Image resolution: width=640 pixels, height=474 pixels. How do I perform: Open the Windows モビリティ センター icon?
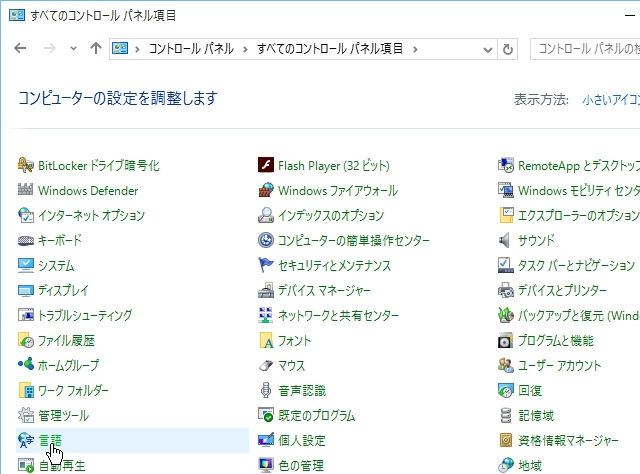click(505, 190)
